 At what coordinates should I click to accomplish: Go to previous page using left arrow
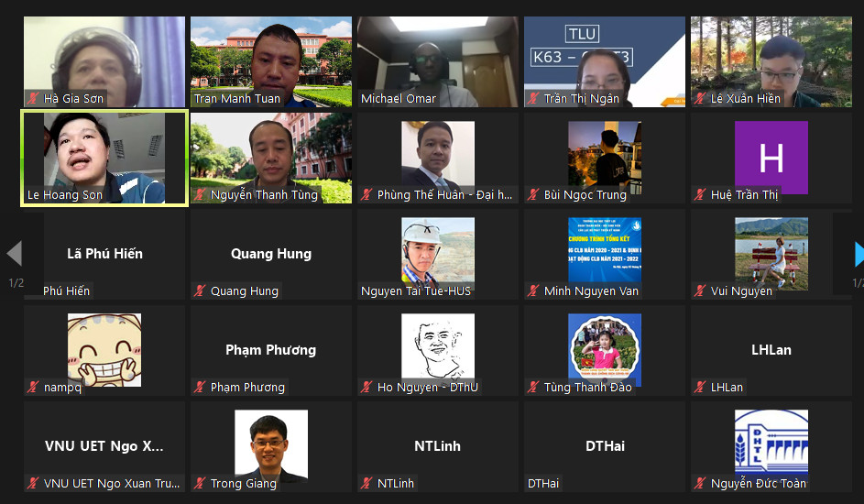point(15,254)
